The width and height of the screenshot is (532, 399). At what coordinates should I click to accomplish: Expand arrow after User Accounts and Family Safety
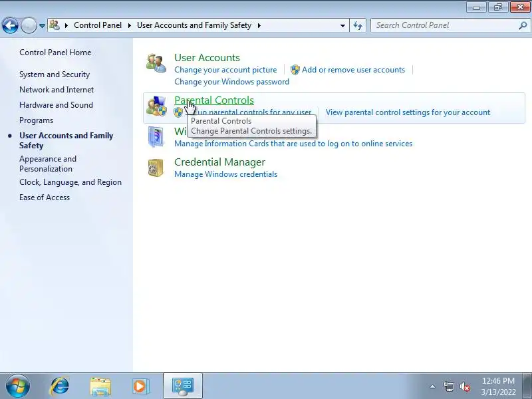coord(259,25)
